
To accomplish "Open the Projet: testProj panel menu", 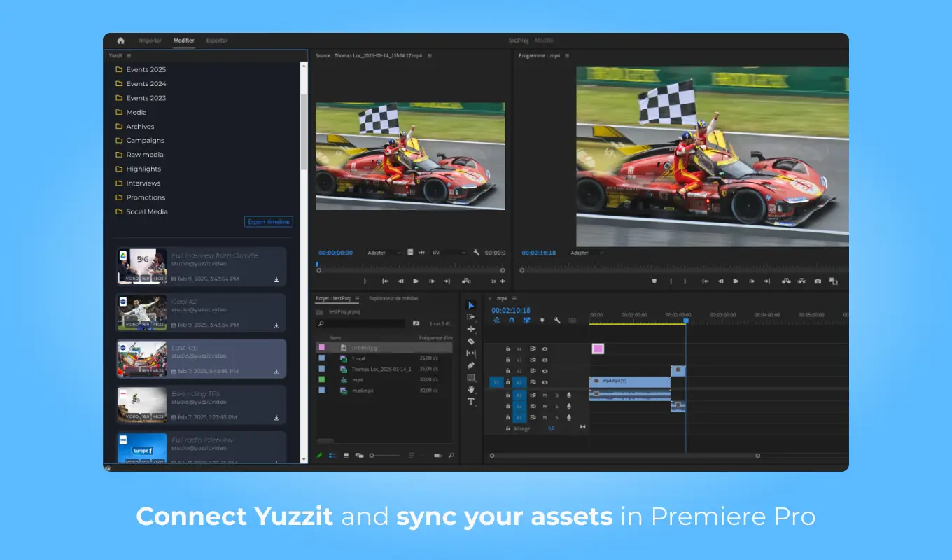I will [357, 298].
